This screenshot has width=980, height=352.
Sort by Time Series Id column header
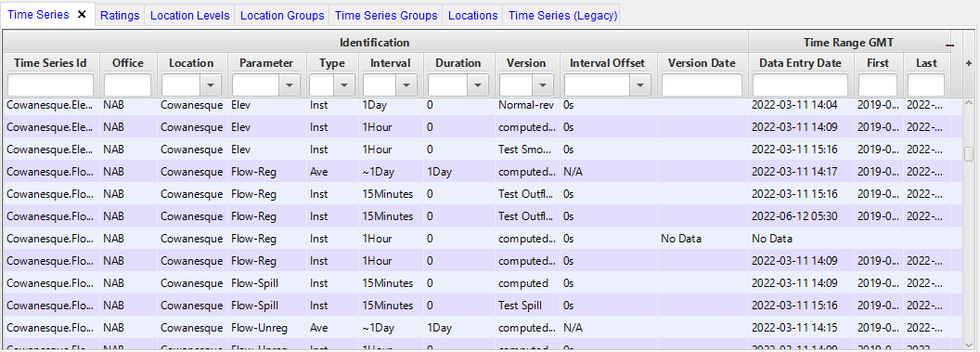(x=51, y=62)
